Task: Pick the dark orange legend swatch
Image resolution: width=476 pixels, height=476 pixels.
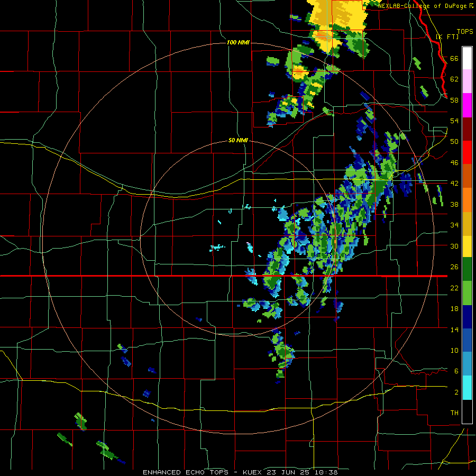Action: pyautogui.click(x=467, y=176)
